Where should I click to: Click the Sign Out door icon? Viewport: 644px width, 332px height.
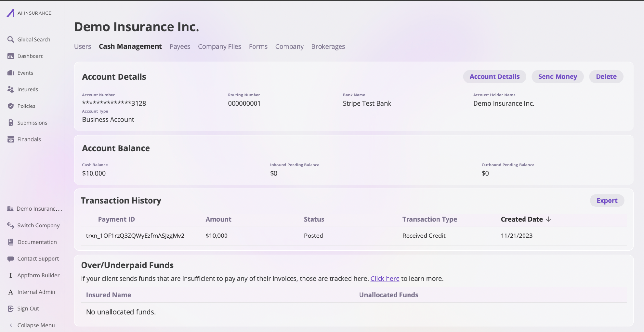(11, 308)
